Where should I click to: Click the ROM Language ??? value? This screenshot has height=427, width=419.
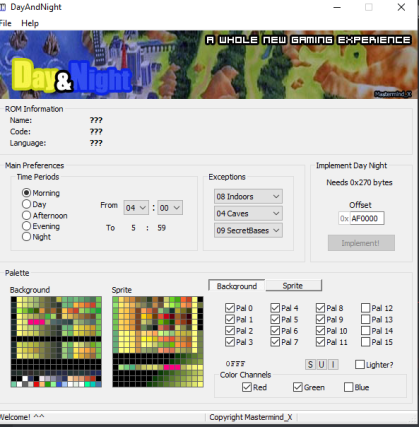click(96, 143)
